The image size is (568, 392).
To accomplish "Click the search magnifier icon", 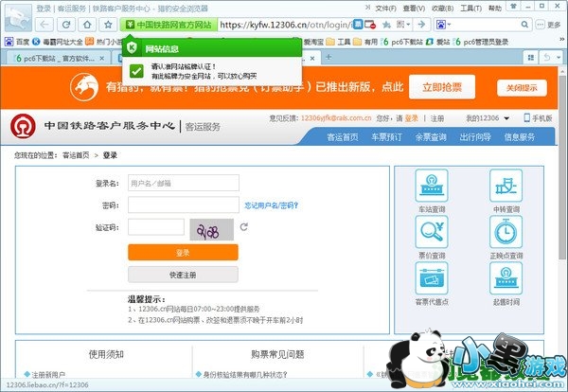I will 524,25.
